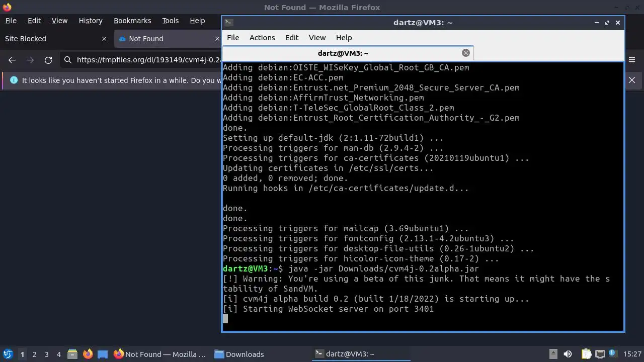Click the terminal cursor block
This screenshot has width=644, height=362.
click(x=225, y=319)
